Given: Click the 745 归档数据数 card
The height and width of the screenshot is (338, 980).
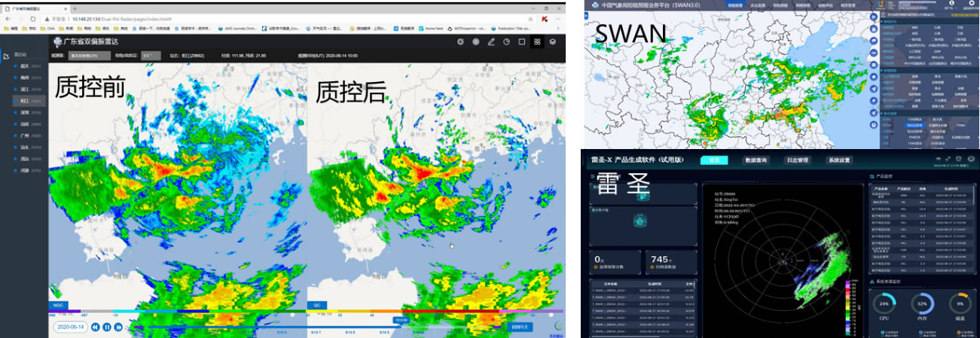Looking at the screenshot, I should [670, 260].
